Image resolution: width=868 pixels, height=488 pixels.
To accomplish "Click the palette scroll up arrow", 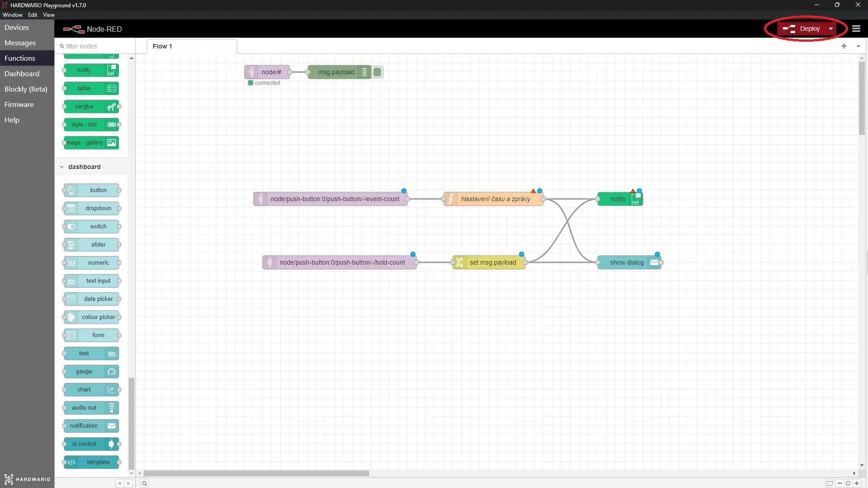I will [131, 58].
